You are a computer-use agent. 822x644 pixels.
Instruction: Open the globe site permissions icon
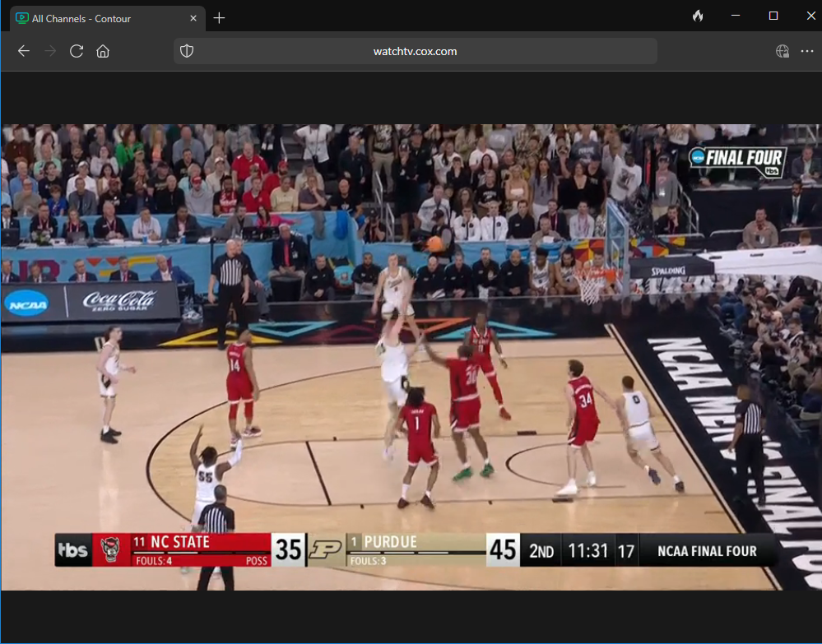(x=783, y=51)
